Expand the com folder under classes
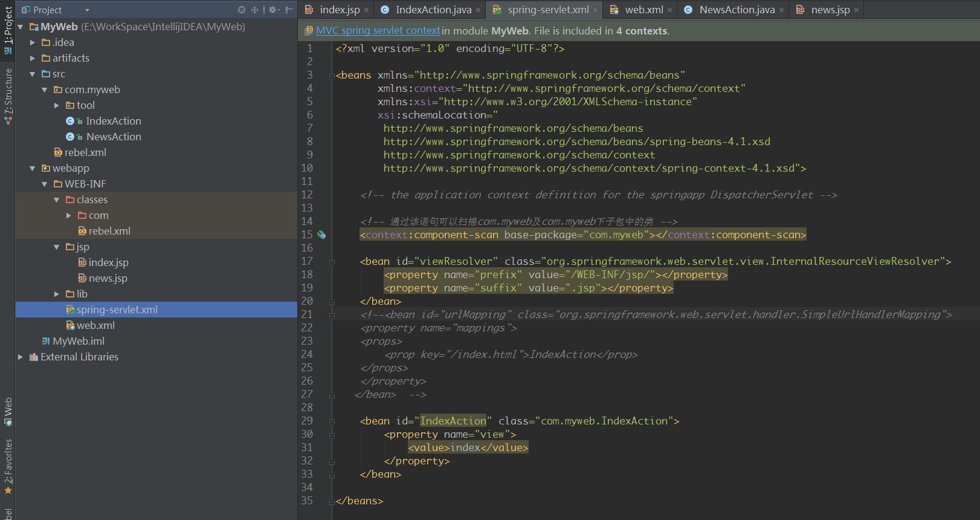This screenshot has height=520, width=980. pos(69,215)
